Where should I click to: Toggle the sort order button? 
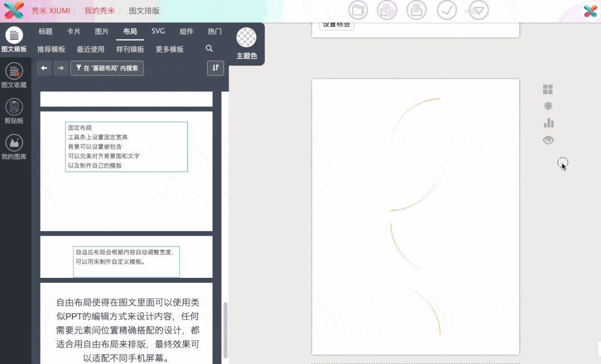215,68
